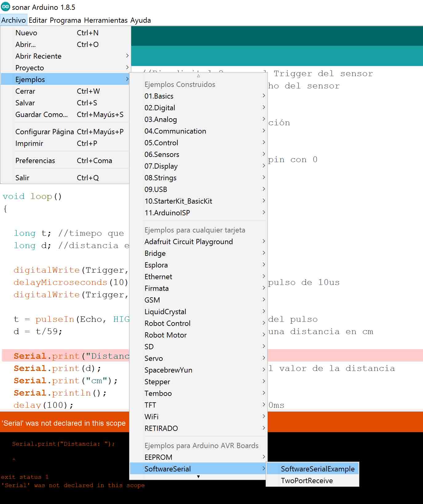This screenshot has height=504, width=423.
Task: Open Bridge library examples
Action: 198,253
